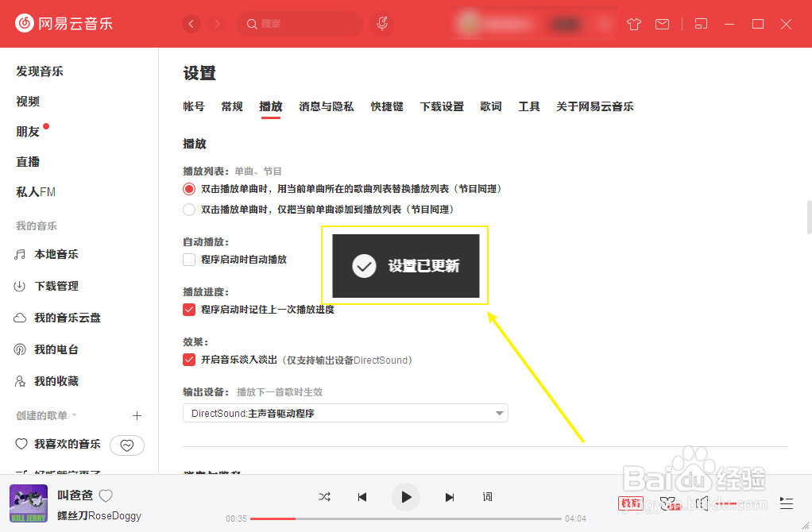Click the NetEase Cloud Music logo

click(64, 23)
